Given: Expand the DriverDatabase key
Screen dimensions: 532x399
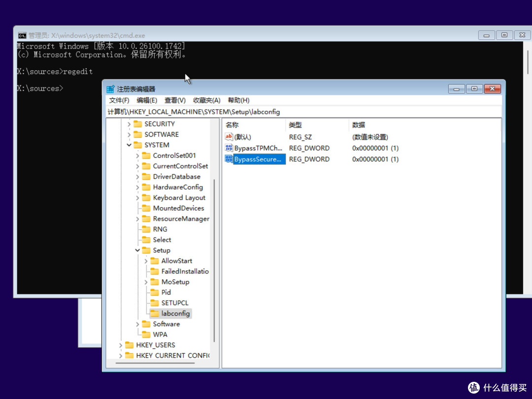Looking at the screenshot, I should pyautogui.click(x=137, y=177).
